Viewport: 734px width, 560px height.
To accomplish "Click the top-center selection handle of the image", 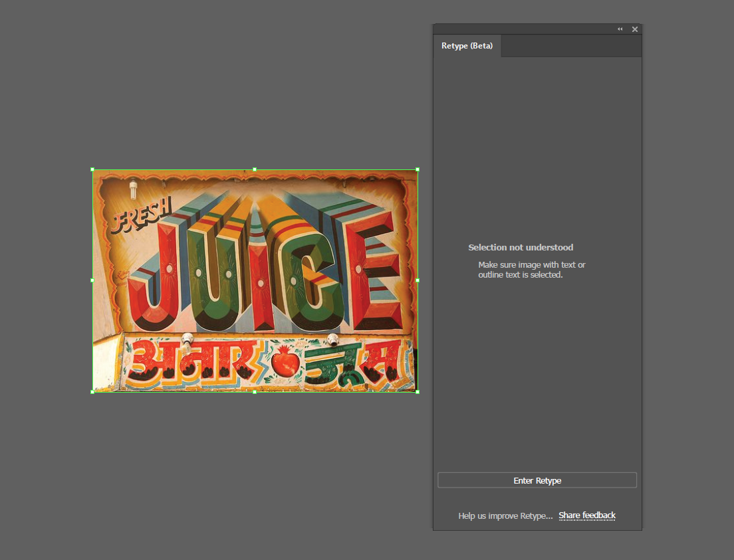I will 255,169.
